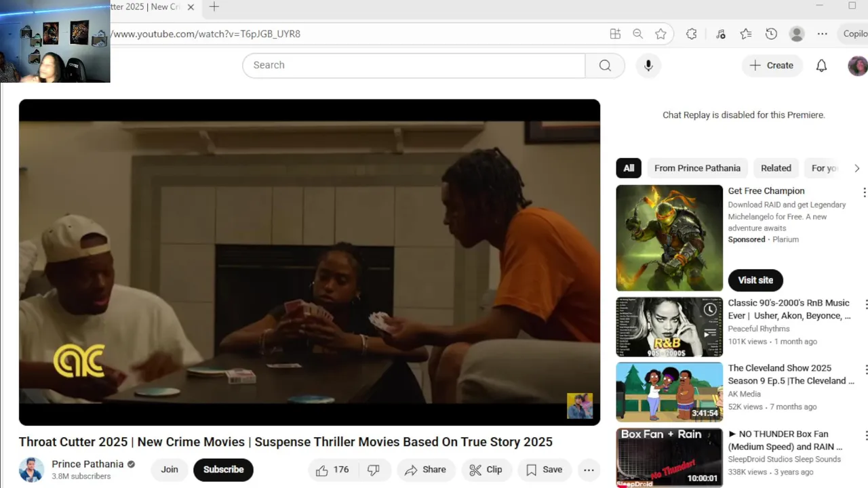Select the Related filter chip
This screenshot has width=868, height=488.
[x=776, y=168]
